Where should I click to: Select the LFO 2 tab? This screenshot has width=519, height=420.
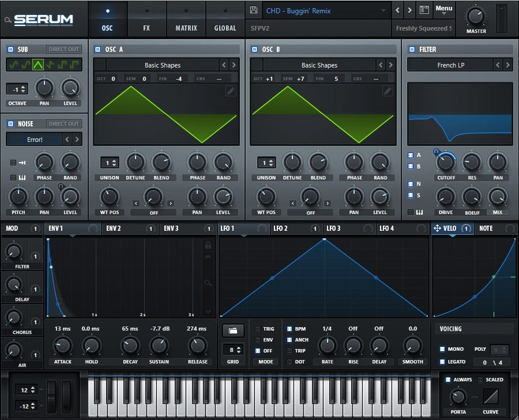click(x=296, y=228)
